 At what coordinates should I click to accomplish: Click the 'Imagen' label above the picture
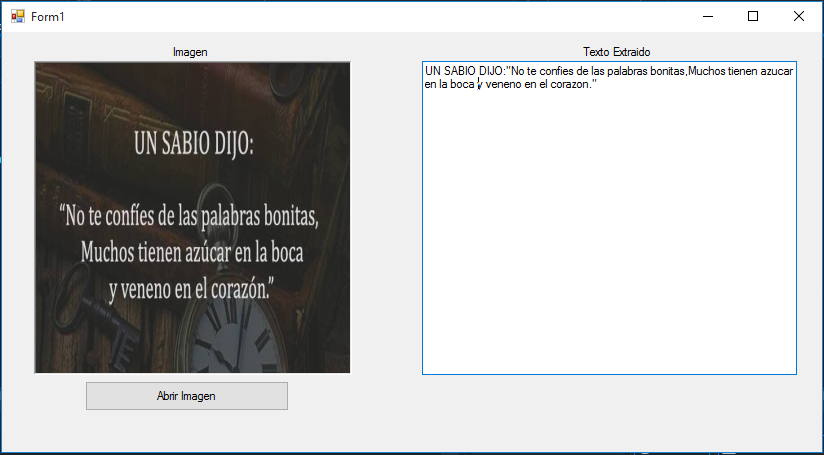(190, 52)
